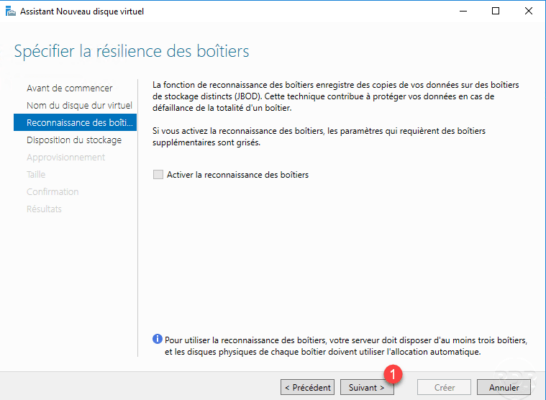Click the paragraph starting 'Si vous activez'

(319, 136)
